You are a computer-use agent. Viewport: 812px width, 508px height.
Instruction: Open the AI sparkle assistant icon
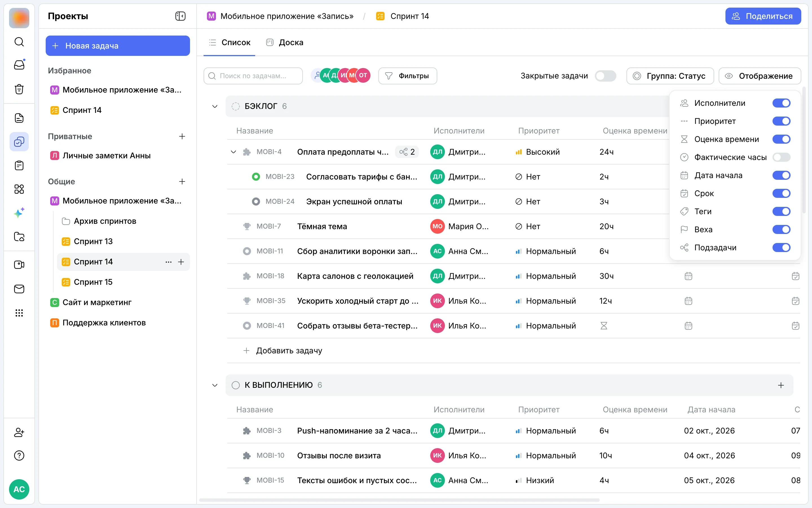pyautogui.click(x=19, y=213)
